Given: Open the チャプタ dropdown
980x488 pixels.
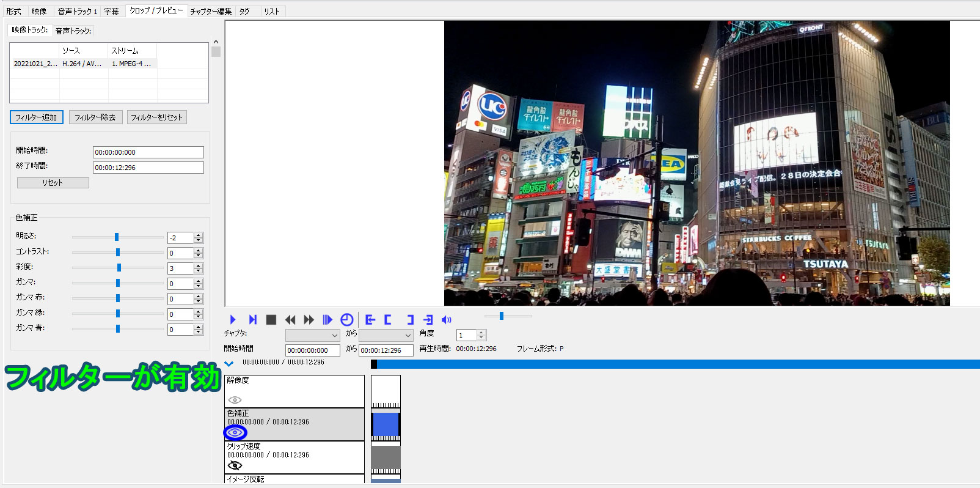Looking at the screenshot, I should pos(313,335).
